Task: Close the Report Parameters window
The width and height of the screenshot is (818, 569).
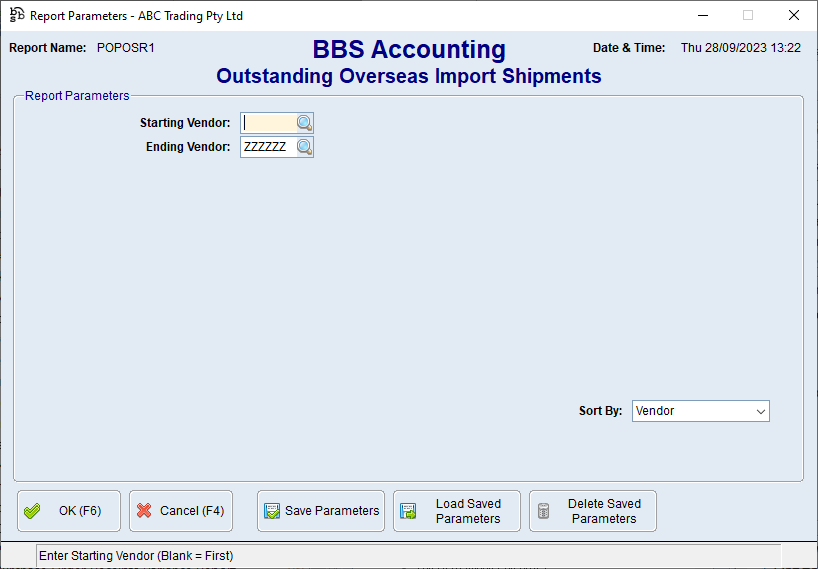Action: 793,15
